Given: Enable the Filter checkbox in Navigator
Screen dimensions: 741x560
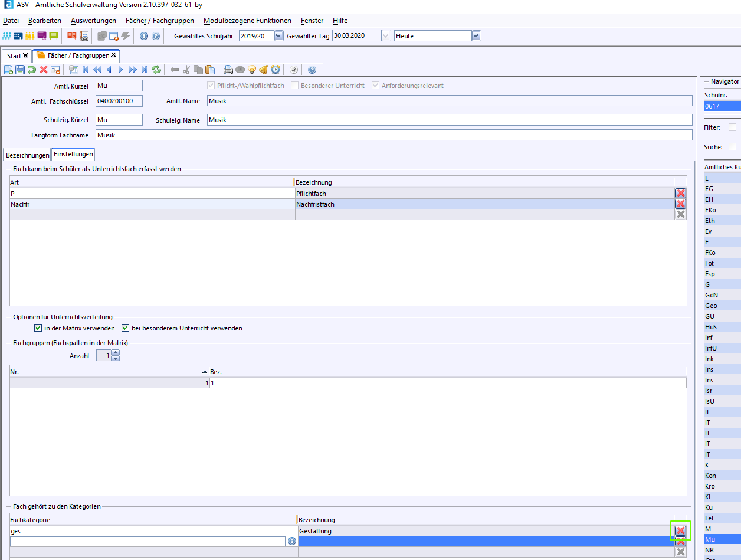Looking at the screenshot, I should tap(732, 127).
